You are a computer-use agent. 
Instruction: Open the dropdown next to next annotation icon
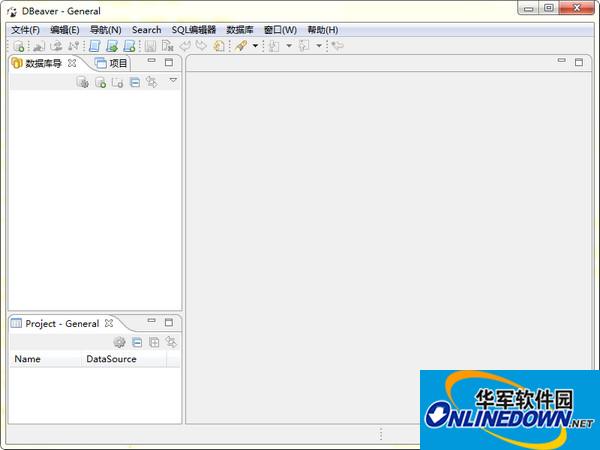coord(289,46)
